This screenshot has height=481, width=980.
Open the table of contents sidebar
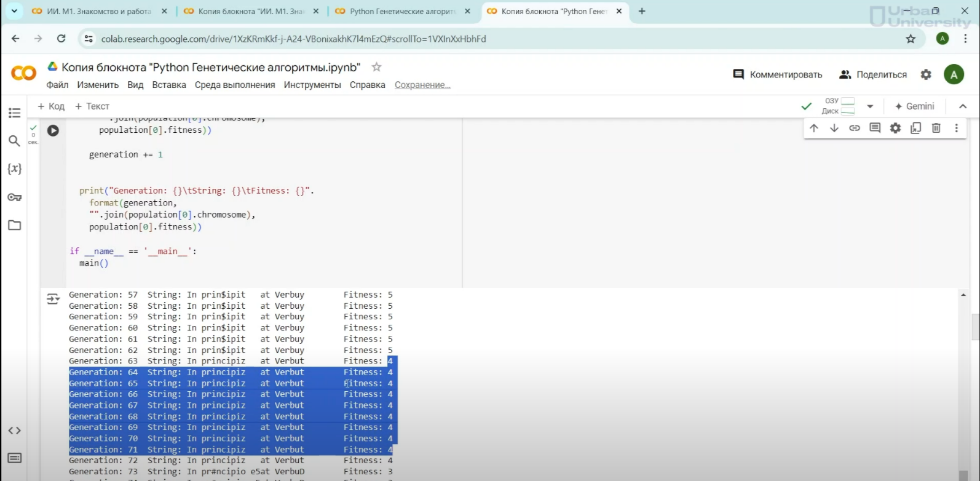(x=15, y=113)
